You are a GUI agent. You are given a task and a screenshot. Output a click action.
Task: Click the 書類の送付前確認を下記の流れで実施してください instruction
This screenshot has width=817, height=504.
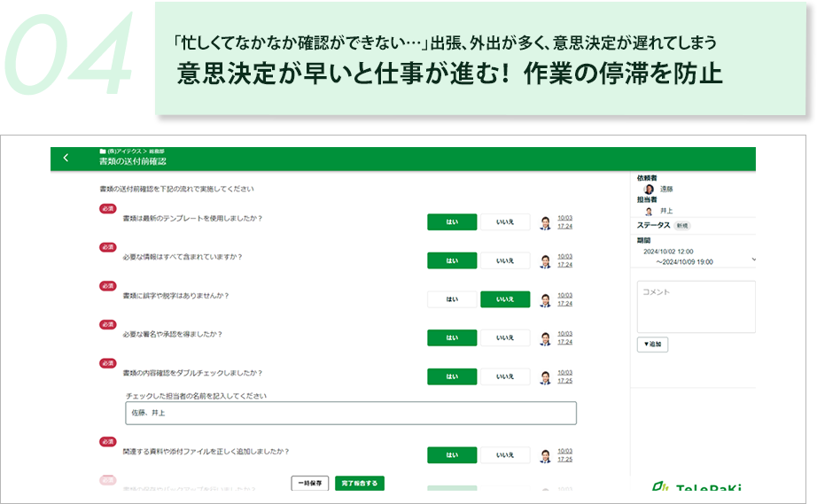click(176, 189)
